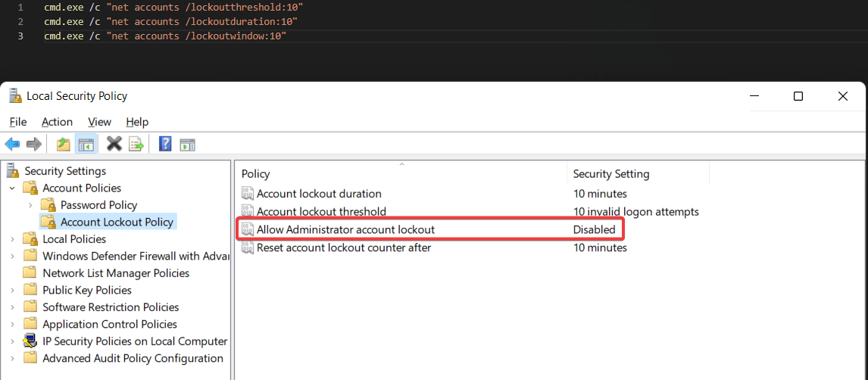868x380 pixels.
Task: Click the Local Policies folder icon
Action: coord(30,239)
